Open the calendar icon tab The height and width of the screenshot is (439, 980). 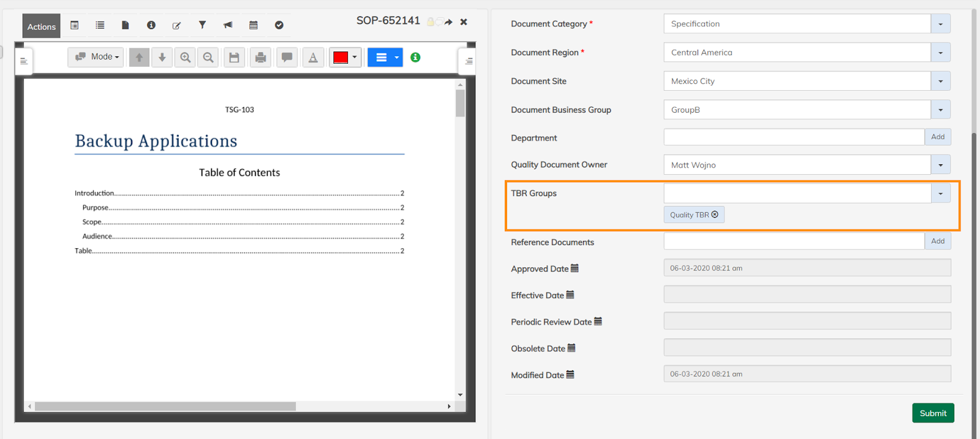coord(254,25)
